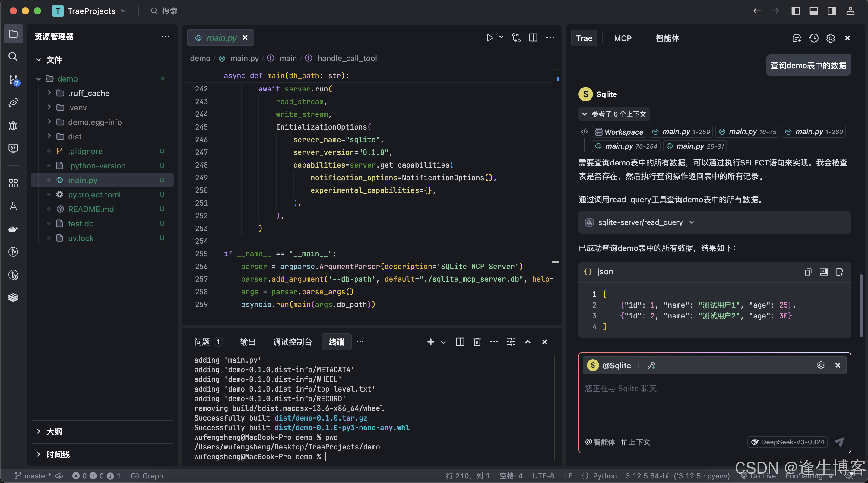Toggle the right secondary sidebar layout button

(832, 11)
